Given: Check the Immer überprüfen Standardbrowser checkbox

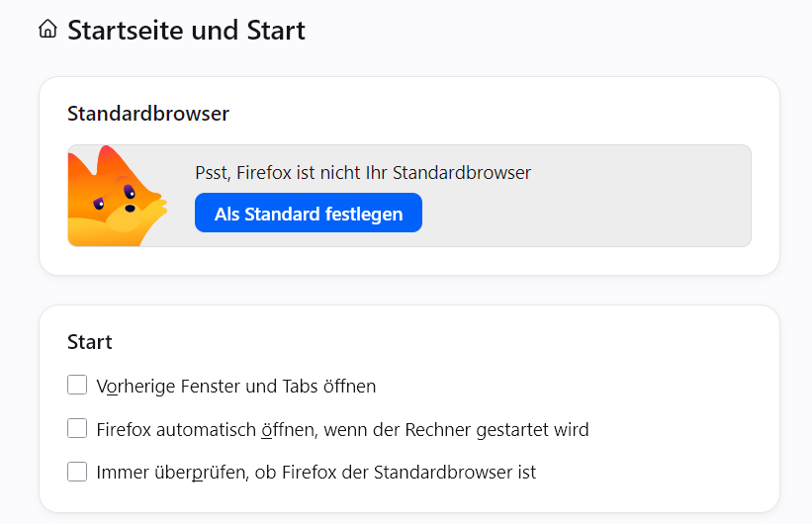Looking at the screenshot, I should (77, 472).
